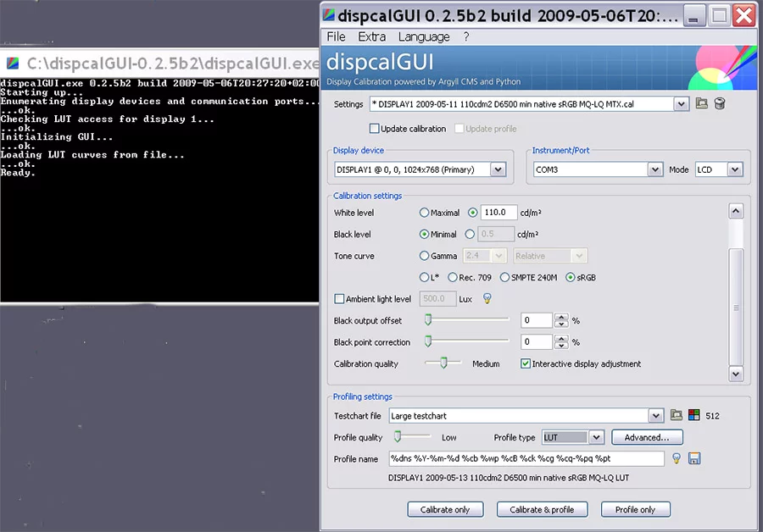
Task: Click the save profile path floppy icon
Action: pyautogui.click(x=694, y=458)
